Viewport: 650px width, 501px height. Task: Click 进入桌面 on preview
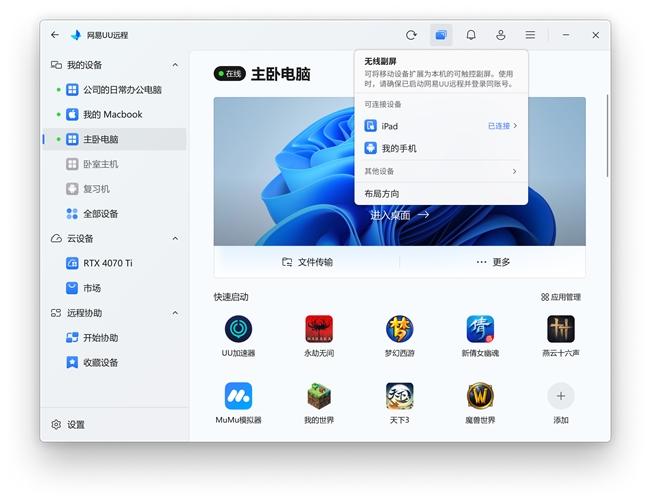[399, 215]
